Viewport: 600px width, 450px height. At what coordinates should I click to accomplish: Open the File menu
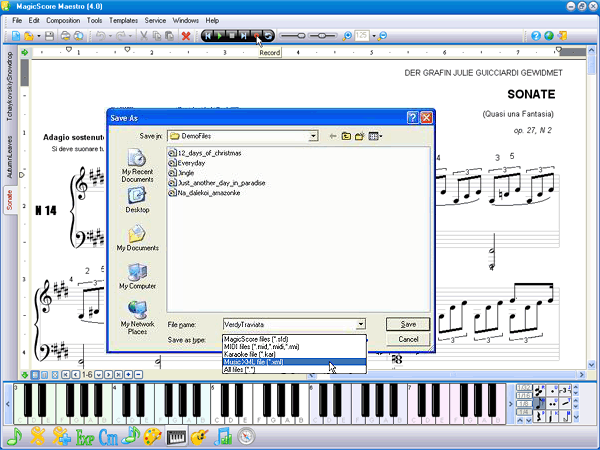point(17,20)
